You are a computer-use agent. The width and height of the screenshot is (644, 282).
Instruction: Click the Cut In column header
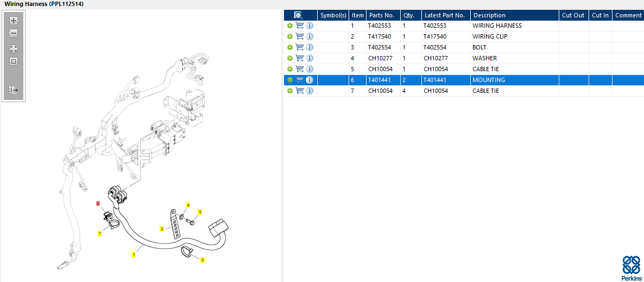601,15
